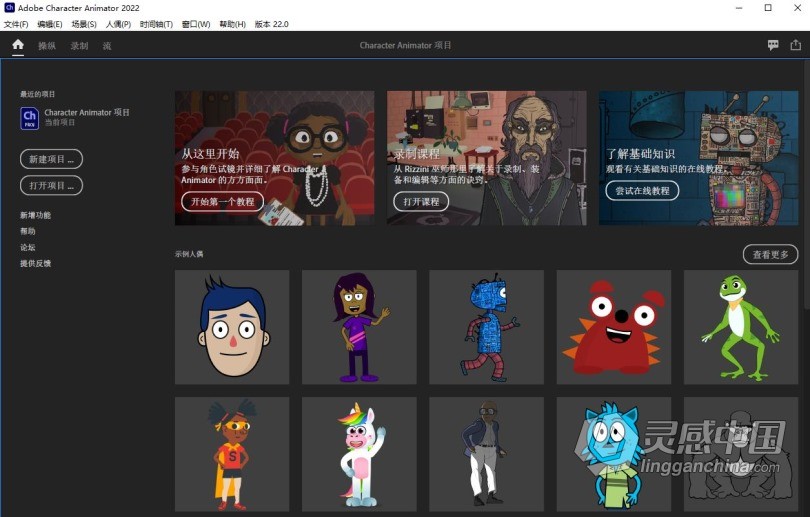This screenshot has height=517, width=810.
Task: Open the 时间轴(T) menu
Action: pos(156,24)
